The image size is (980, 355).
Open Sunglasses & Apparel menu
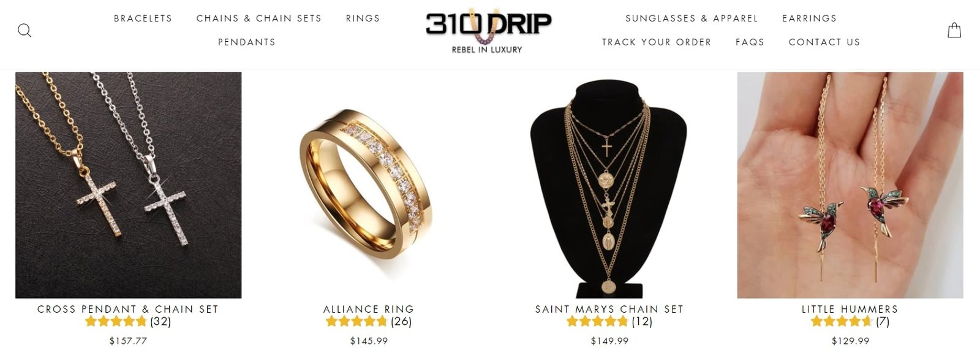[692, 18]
